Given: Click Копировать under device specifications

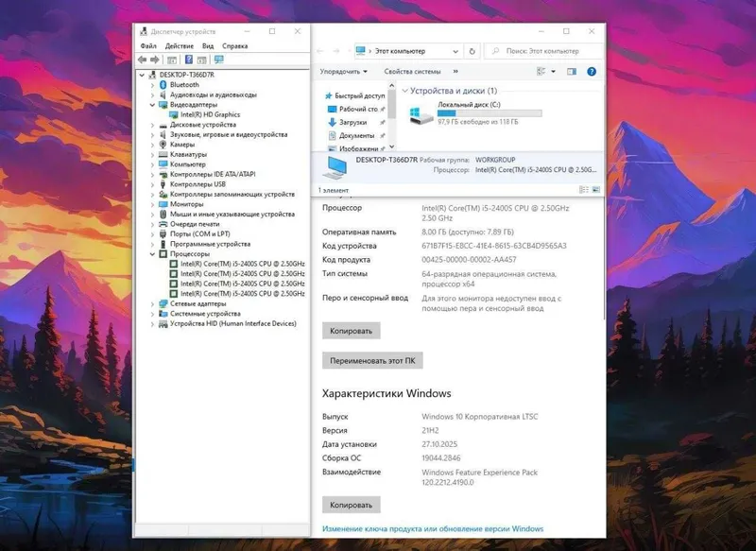Looking at the screenshot, I should pos(351,331).
